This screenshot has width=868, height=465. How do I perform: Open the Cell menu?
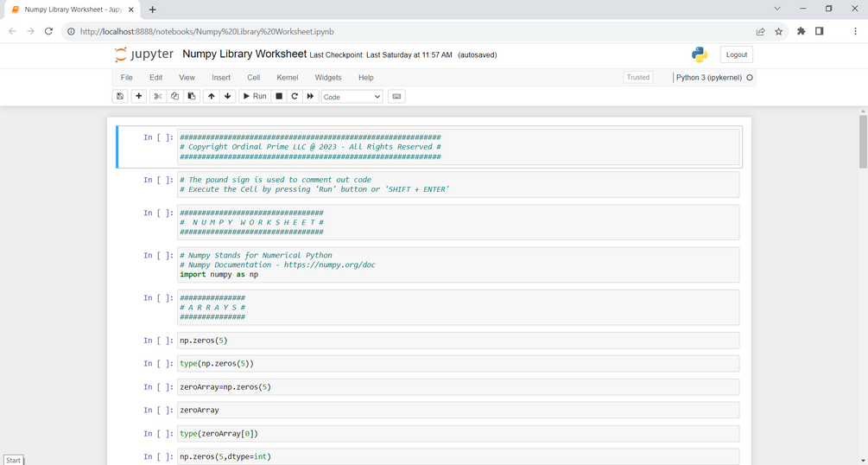click(x=254, y=78)
